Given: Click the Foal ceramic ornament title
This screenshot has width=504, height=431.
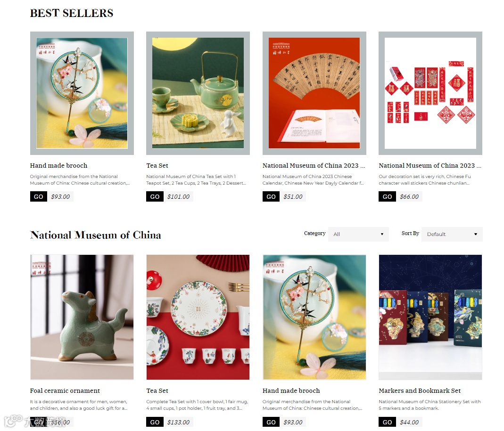Looking at the screenshot, I should coord(65,390).
